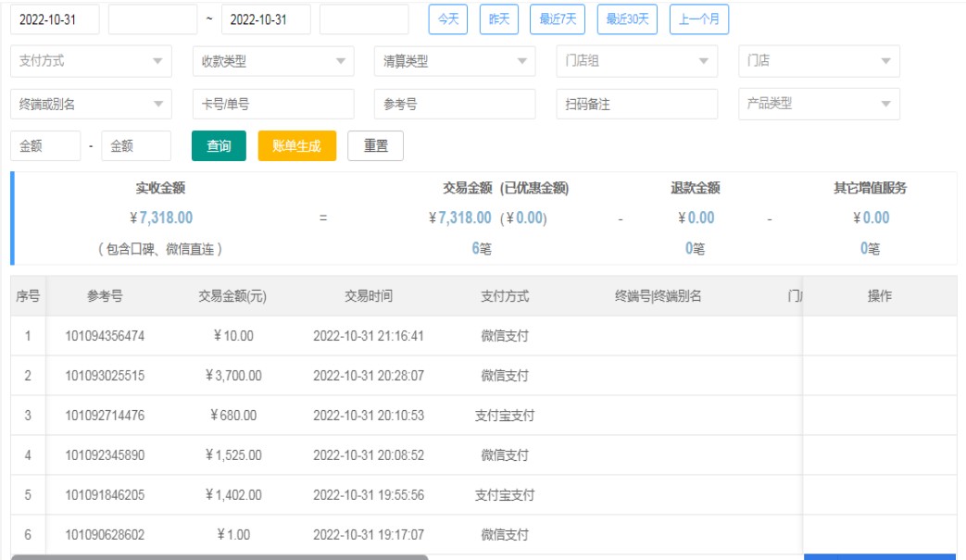Click the 重置 reset button
Screen dimensions: 966x560
(x=375, y=146)
